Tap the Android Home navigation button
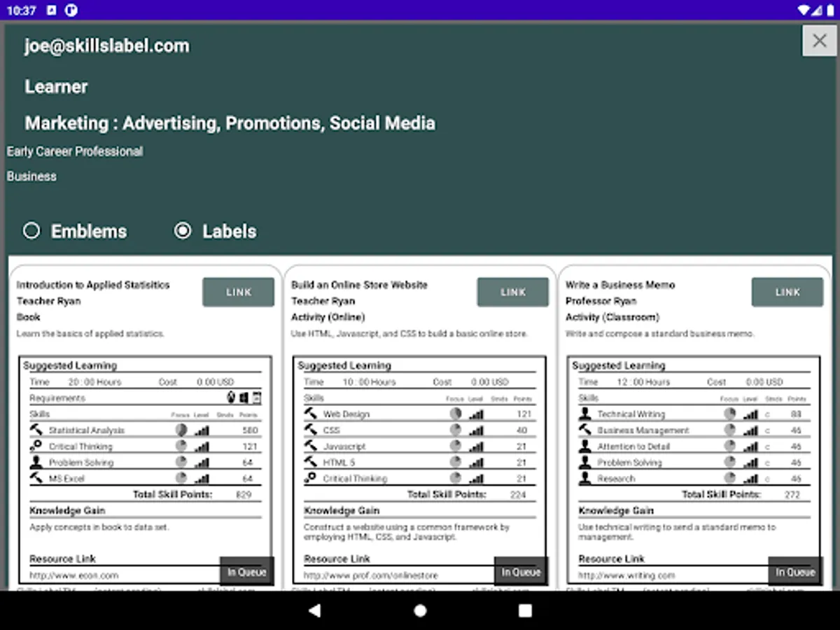Viewport: 840px width, 630px height. [x=419, y=610]
